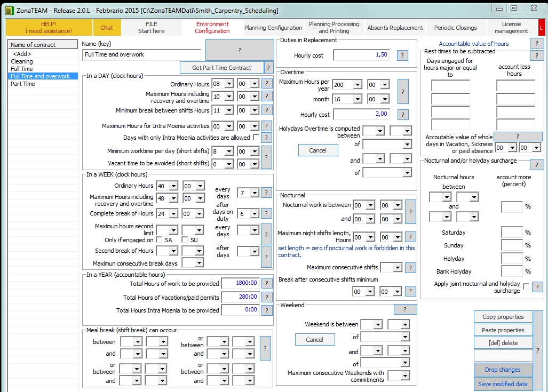Click help button next to Hourly cost in Duties in Replacement

click(x=403, y=55)
